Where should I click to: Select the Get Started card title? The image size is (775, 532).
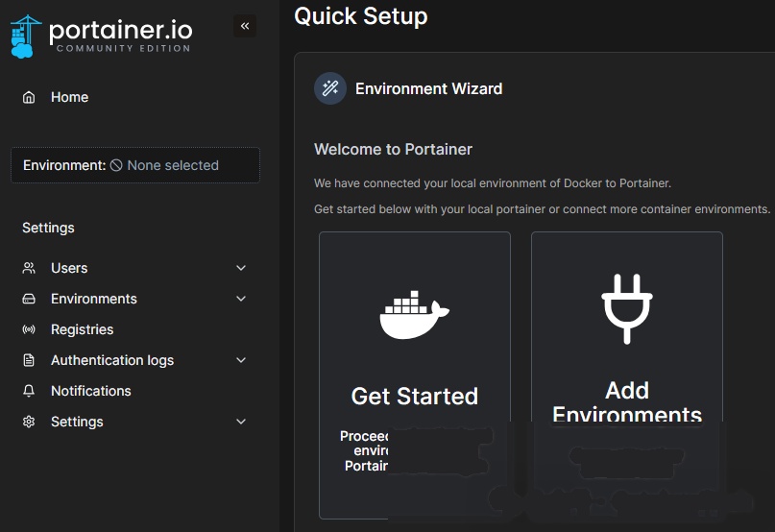click(x=415, y=396)
